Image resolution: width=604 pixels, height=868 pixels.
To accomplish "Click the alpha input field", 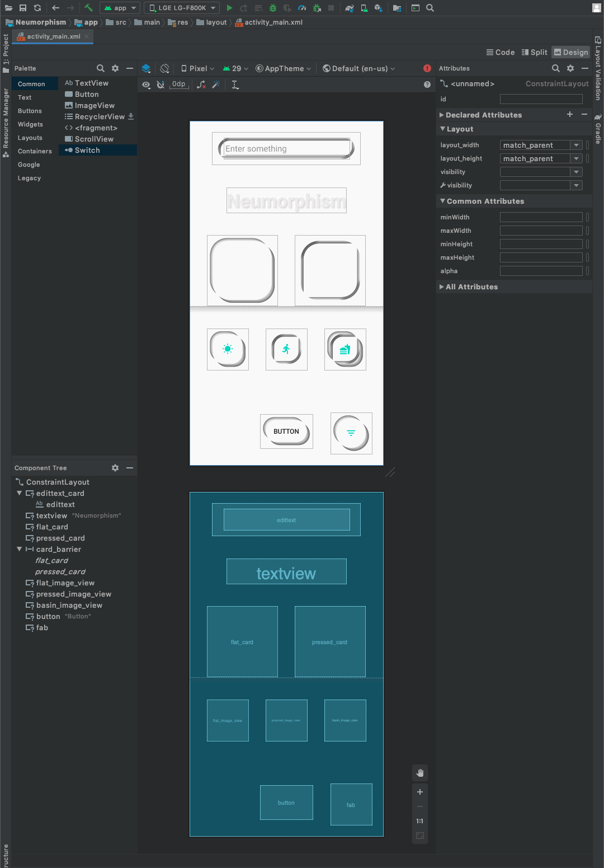I will point(541,271).
